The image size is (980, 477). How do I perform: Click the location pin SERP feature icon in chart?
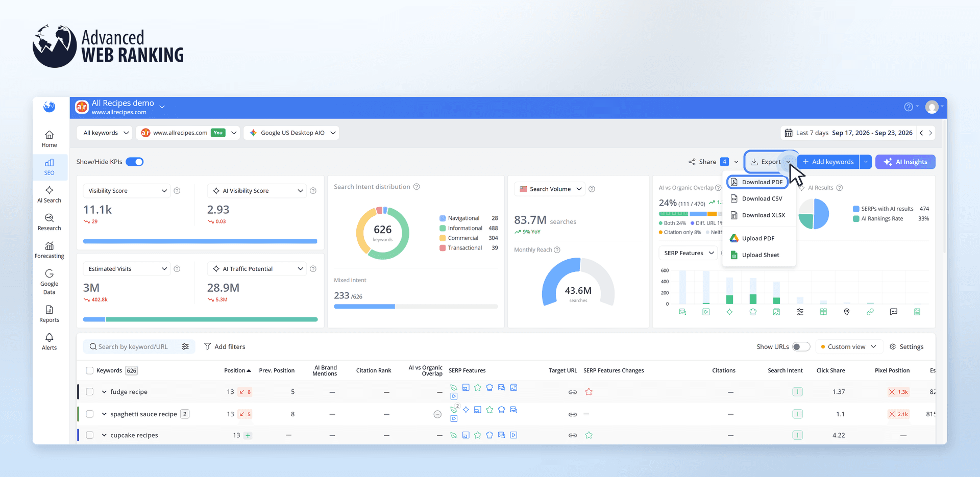coord(847,312)
